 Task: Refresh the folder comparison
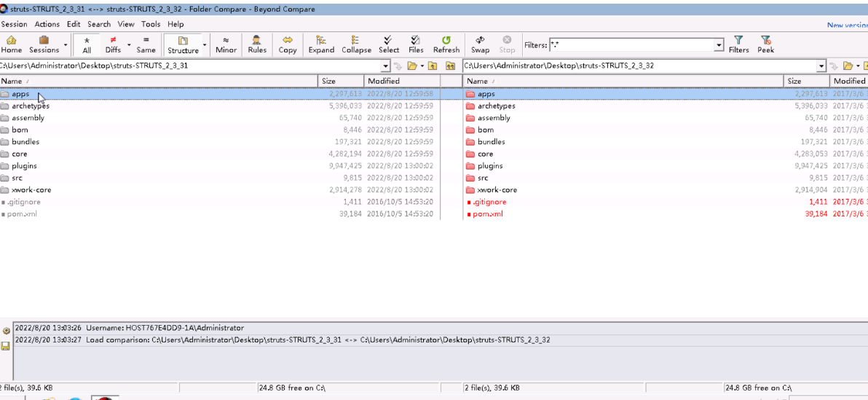[x=446, y=44]
